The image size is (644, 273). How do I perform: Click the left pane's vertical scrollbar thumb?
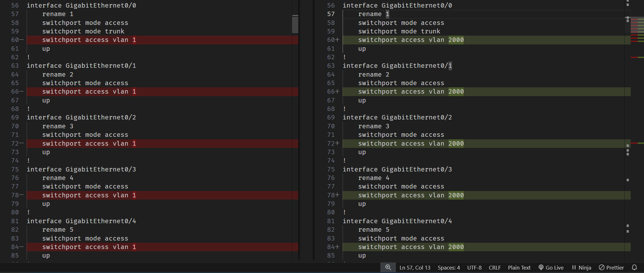point(295,25)
